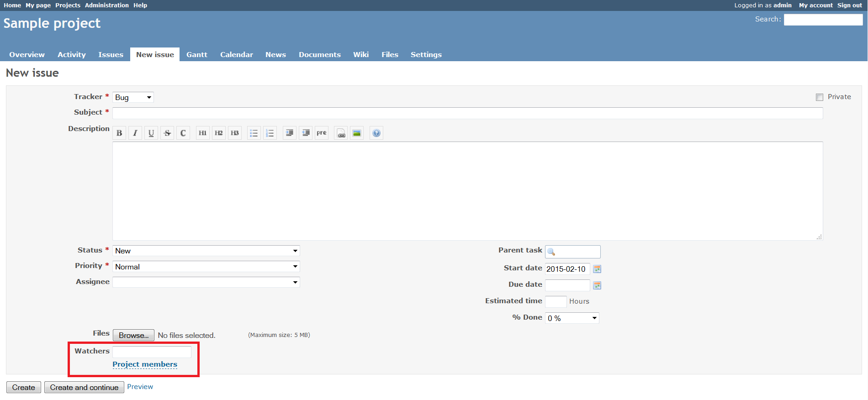Open the Assignee dropdown
Screen dimensions: 868x400
pos(206,282)
